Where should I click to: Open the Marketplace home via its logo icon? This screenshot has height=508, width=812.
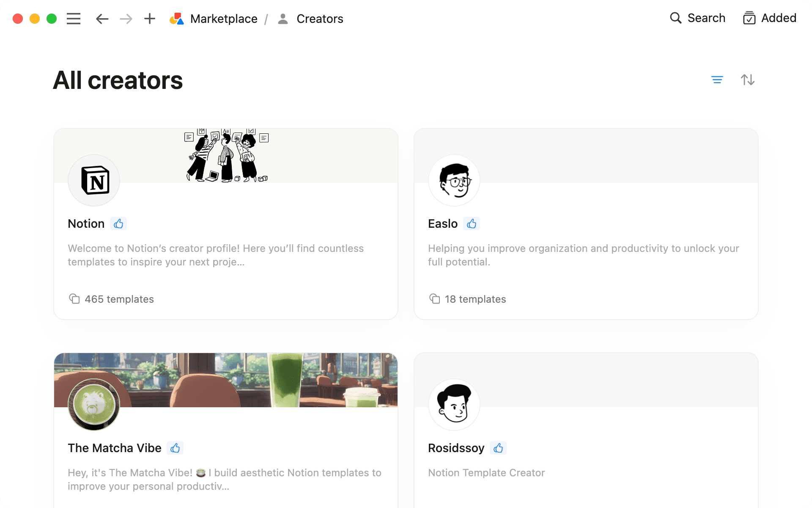pyautogui.click(x=177, y=18)
